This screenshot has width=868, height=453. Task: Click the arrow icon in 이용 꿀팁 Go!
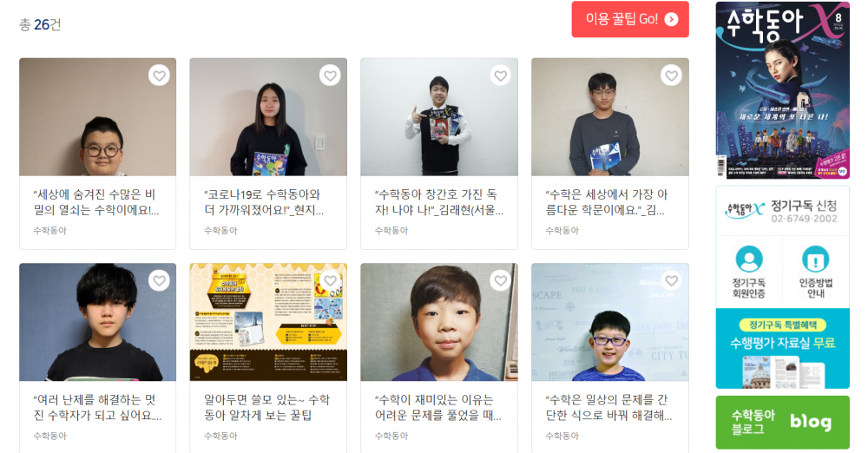pos(672,19)
